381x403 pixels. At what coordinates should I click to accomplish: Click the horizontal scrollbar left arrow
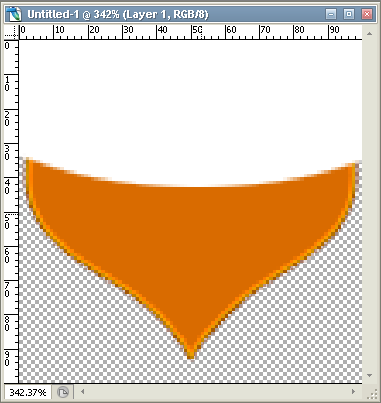(x=82, y=392)
